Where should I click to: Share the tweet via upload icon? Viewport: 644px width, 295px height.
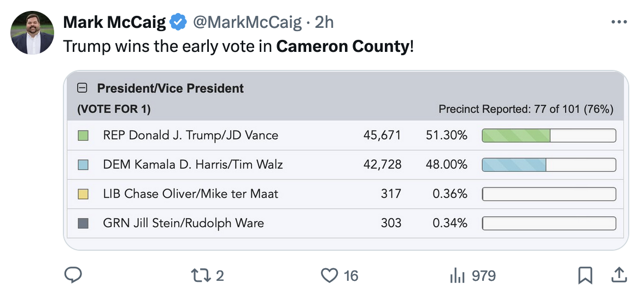619,275
